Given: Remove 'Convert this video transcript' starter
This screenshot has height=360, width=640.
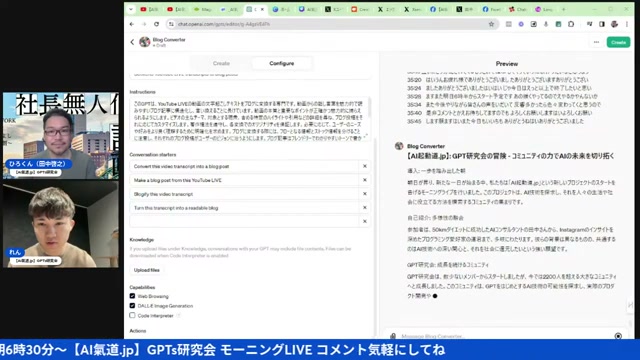Looking at the screenshot, I should (x=364, y=166).
